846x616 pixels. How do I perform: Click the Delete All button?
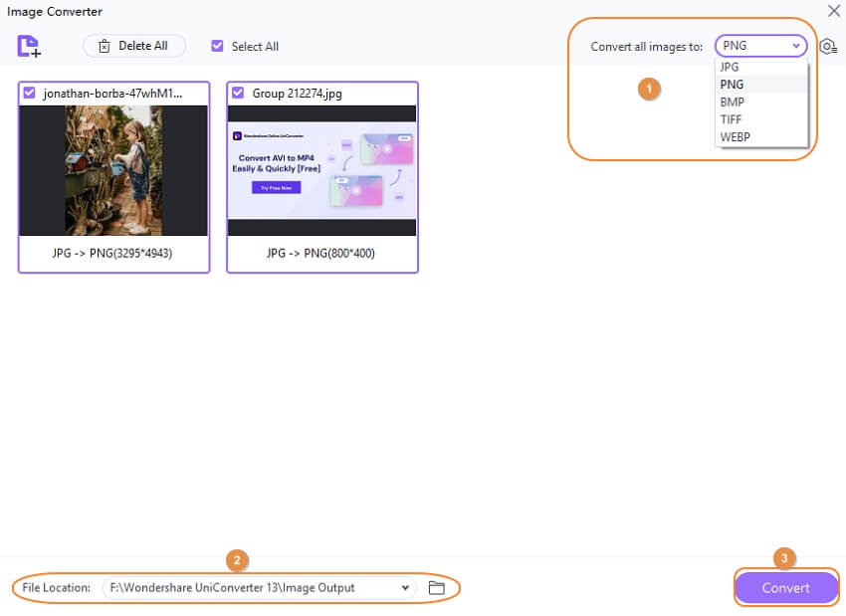[133, 46]
